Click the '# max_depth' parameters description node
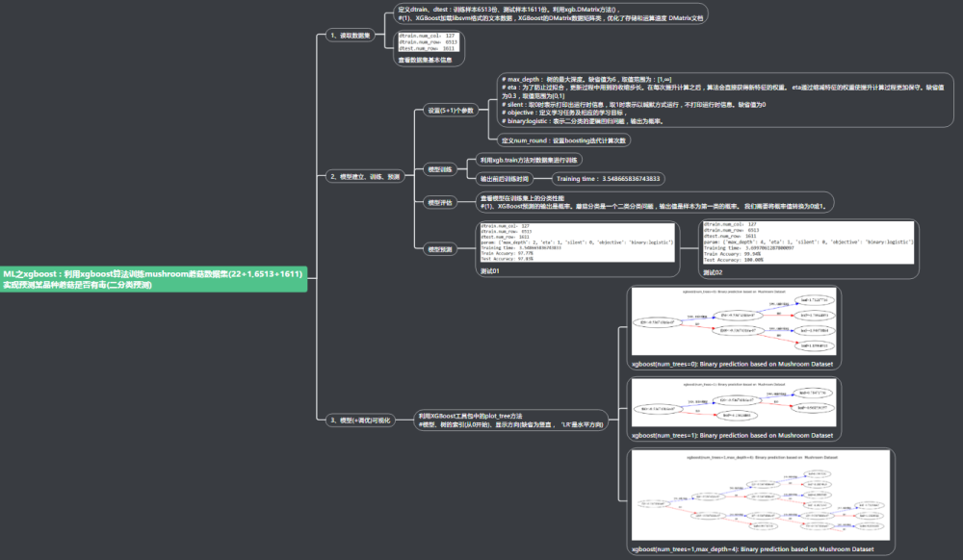Screen dimensions: 963x560 [725, 100]
